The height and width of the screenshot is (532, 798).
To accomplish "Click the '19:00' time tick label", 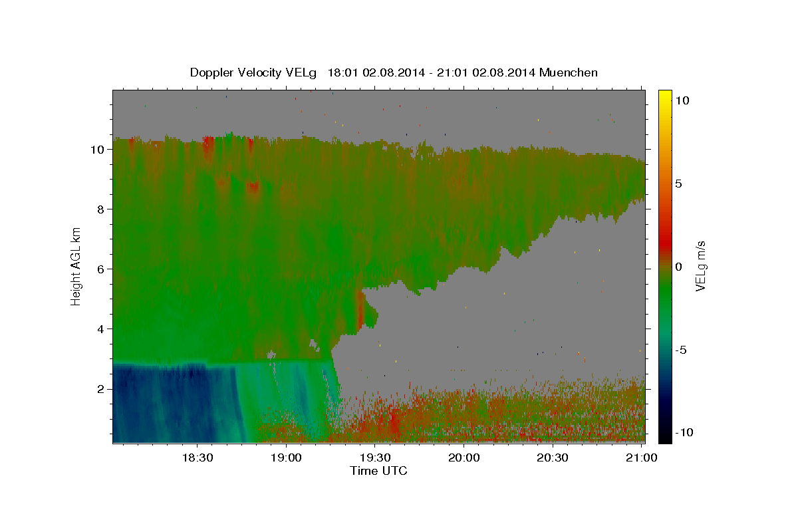I will 287,458.
